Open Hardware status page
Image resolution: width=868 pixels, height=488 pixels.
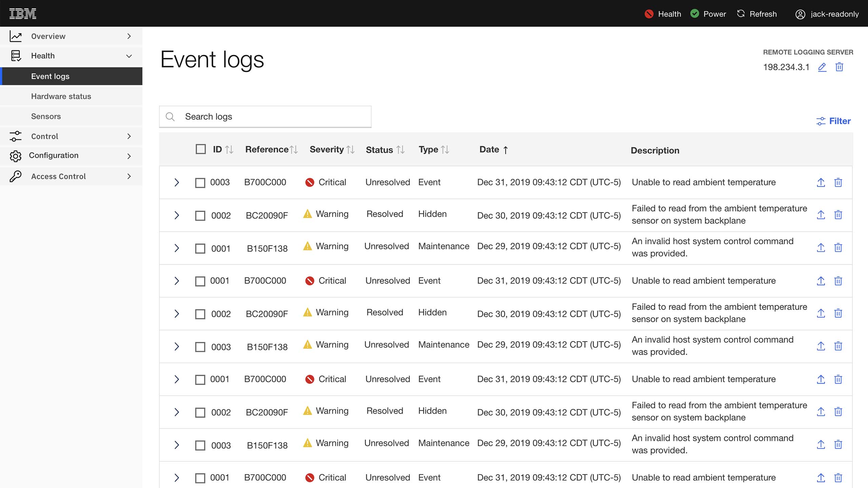[x=61, y=96]
